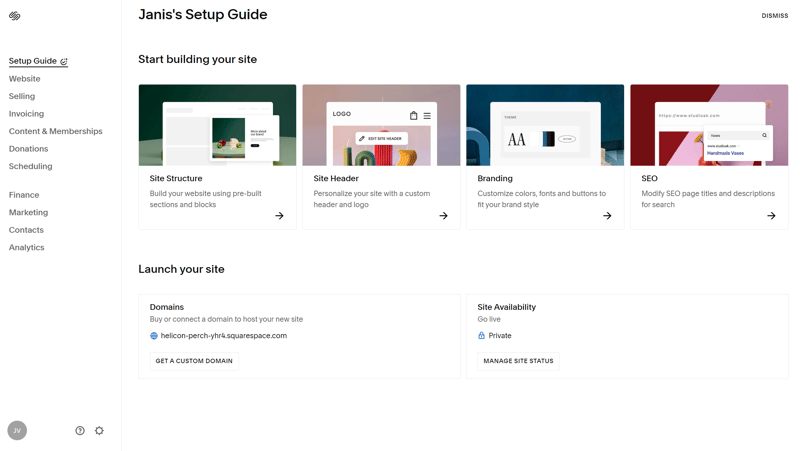Open settings gear icon in sidebar

[99, 431]
